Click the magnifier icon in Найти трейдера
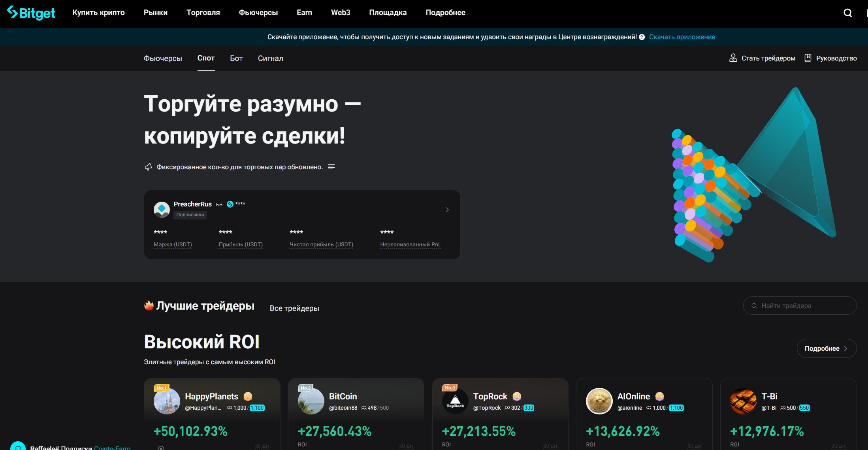The height and width of the screenshot is (450, 868). (x=754, y=306)
